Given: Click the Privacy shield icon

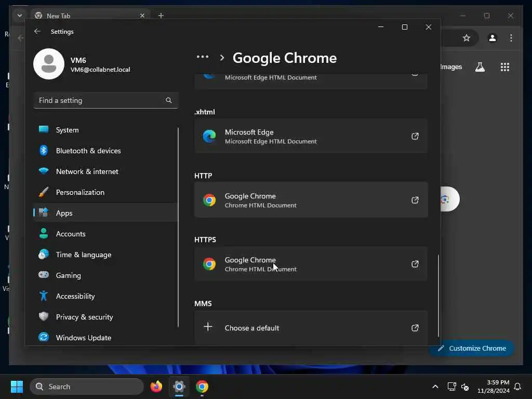Looking at the screenshot, I should click(44, 316).
